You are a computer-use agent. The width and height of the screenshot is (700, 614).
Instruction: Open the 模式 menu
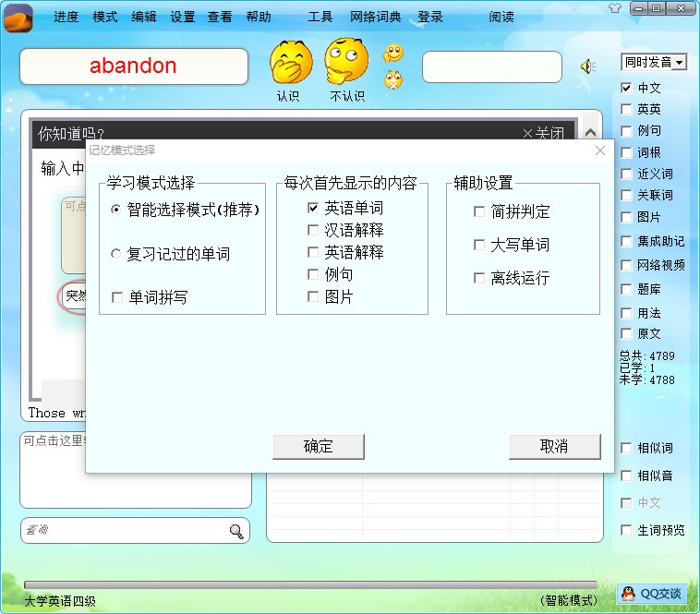pos(105,17)
